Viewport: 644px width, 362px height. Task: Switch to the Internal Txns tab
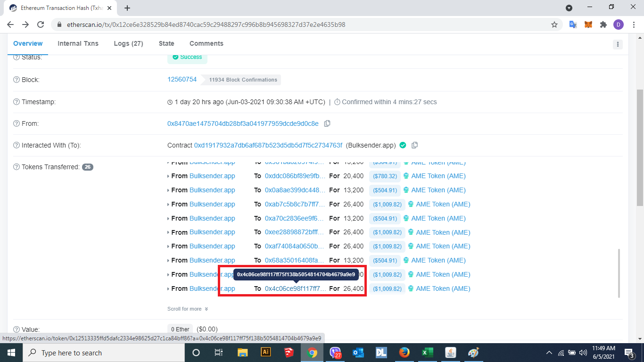click(78, 43)
